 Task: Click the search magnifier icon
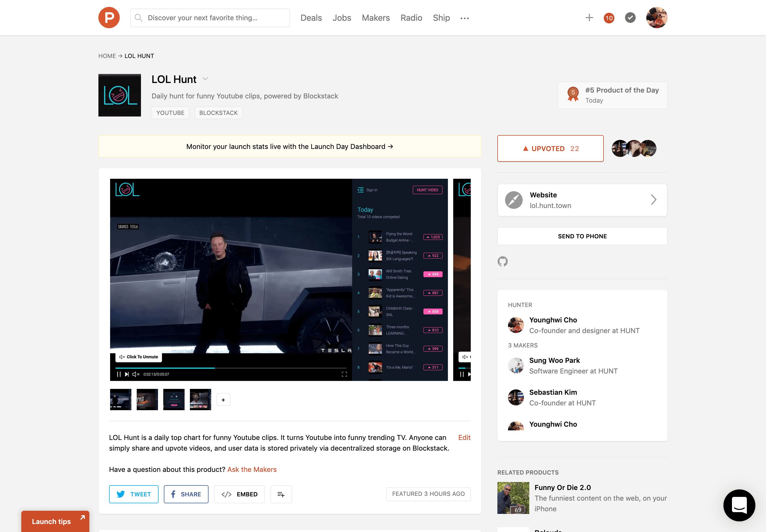[139, 18]
